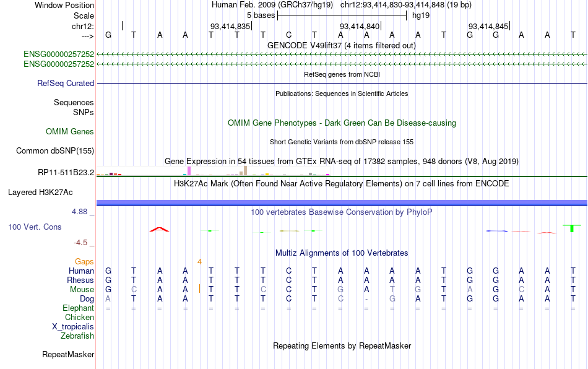Select the Scale track label
588x369 pixels.
tap(84, 15)
